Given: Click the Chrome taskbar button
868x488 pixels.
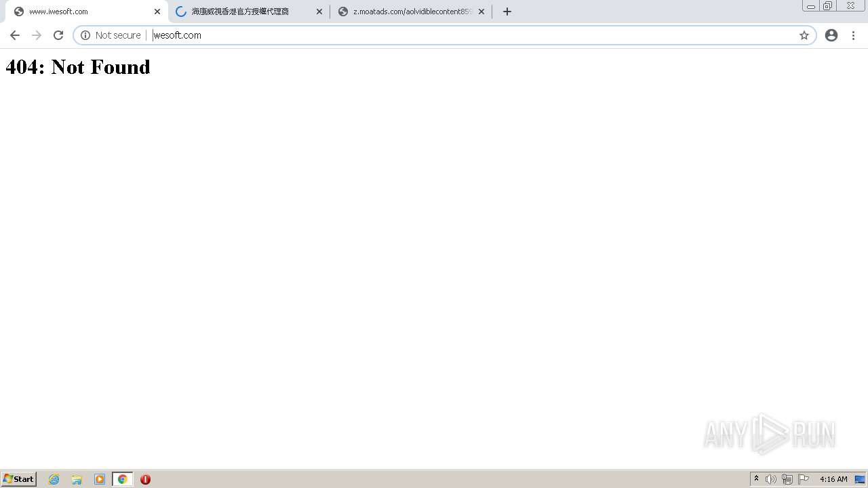Looking at the screenshot, I should point(122,479).
